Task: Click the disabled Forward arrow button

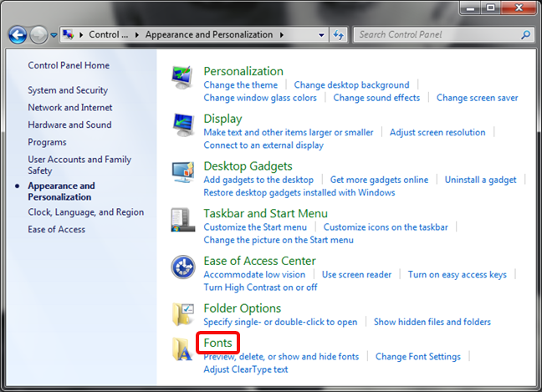Action: coord(38,35)
